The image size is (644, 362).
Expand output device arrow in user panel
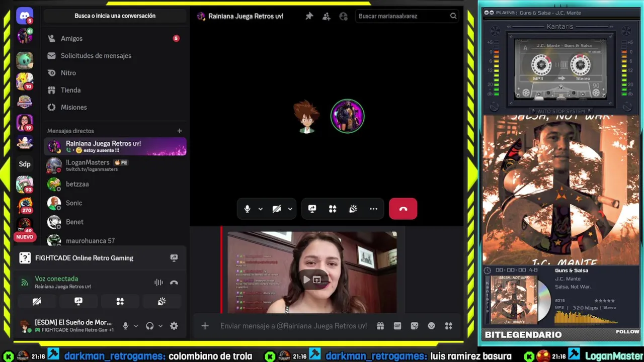coord(160,326)
